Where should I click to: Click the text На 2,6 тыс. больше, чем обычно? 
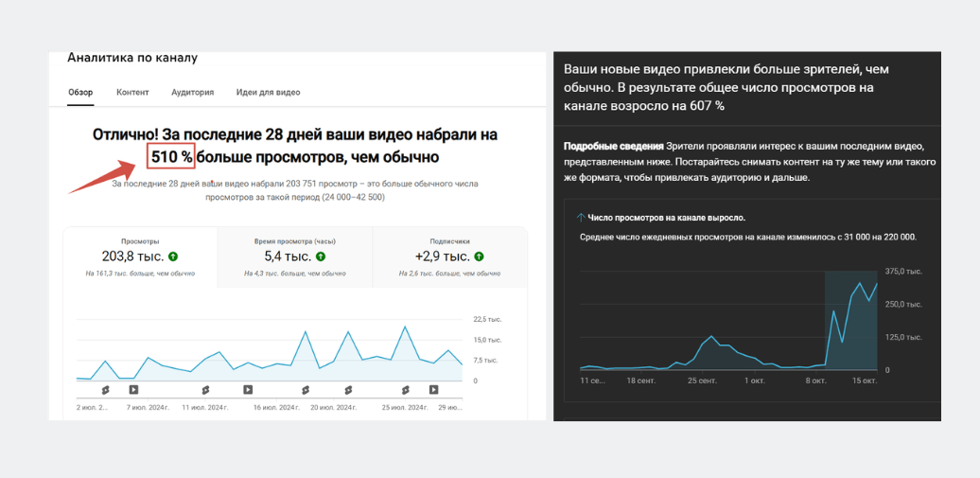tap(450, 274)
